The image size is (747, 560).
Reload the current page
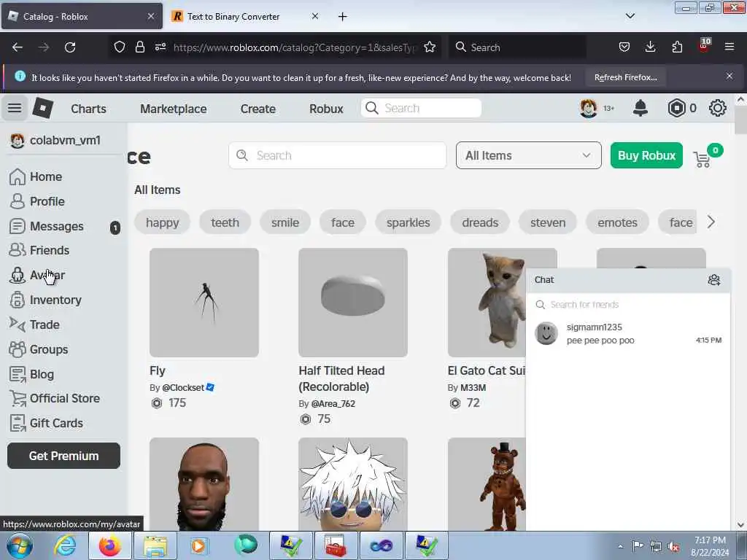pyautogui.click(x=70, y=47)
